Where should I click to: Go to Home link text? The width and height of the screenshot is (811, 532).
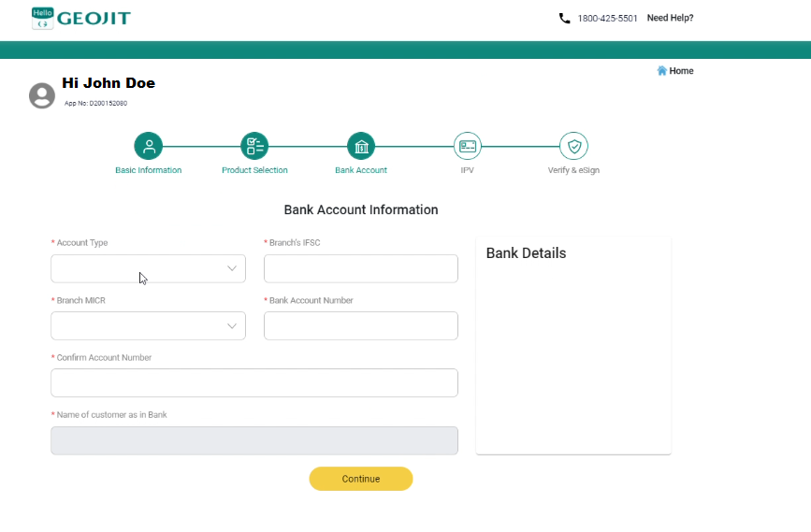click(681, 71)
